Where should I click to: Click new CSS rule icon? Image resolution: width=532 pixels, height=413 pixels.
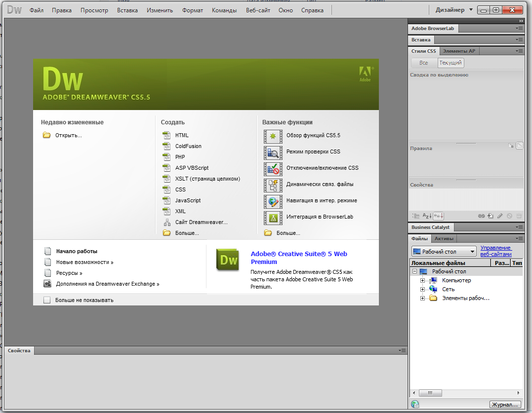click(x=491, y=216)
